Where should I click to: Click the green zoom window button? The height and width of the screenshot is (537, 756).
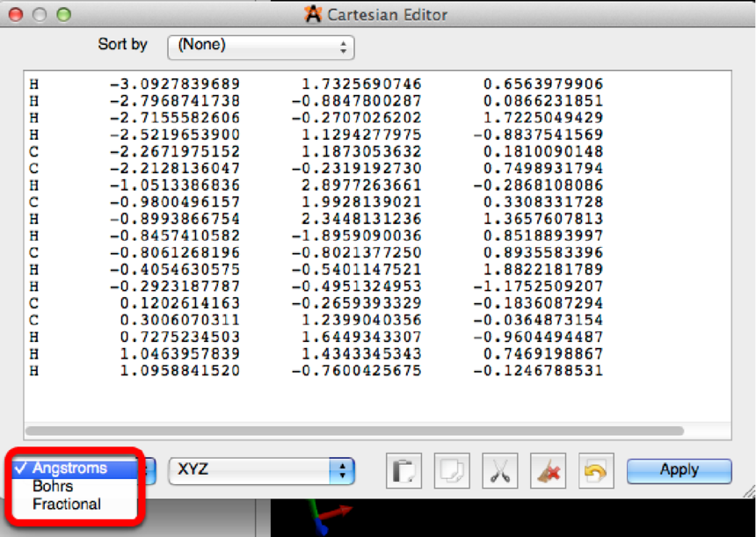point(62,15)
